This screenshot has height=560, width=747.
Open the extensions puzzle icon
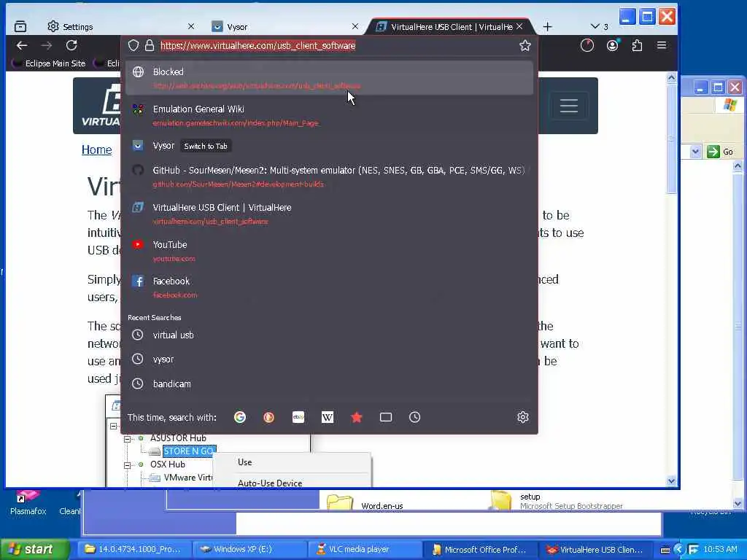pos(637,46)
